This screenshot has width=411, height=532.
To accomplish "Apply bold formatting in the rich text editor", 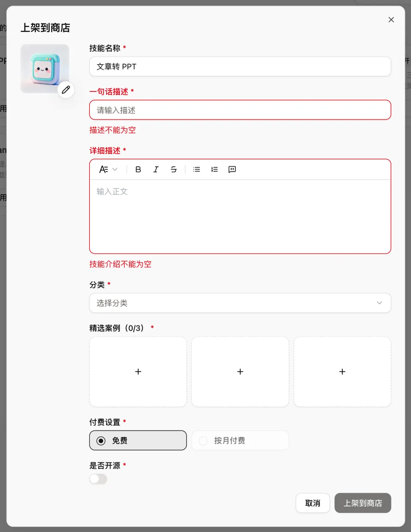I will (x=138, y=169).
